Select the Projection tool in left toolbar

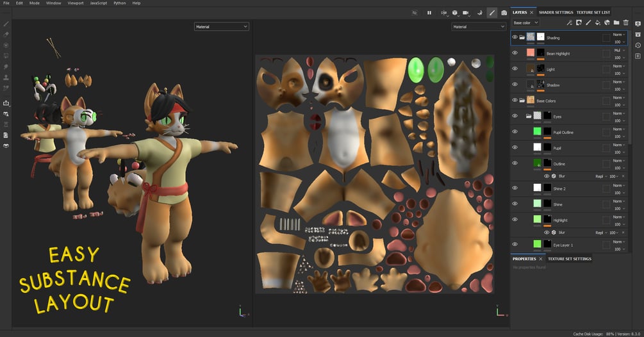[6, 45]
